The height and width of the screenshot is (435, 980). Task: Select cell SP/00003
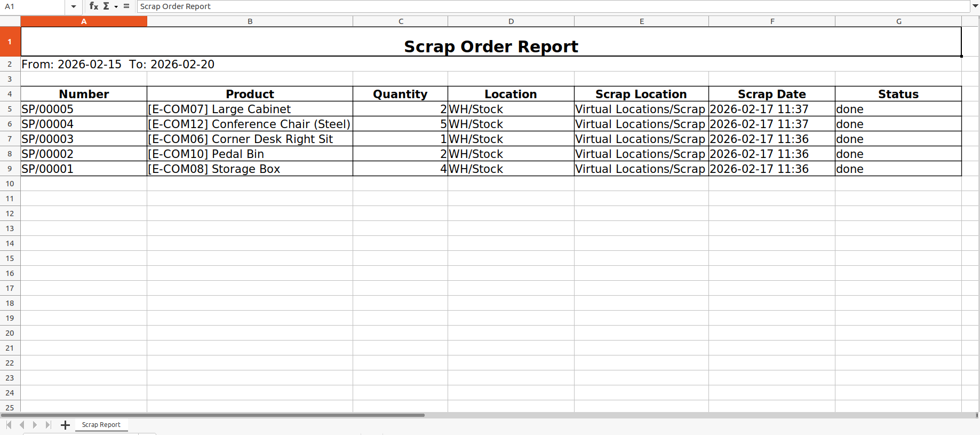(x=84, y=139)
